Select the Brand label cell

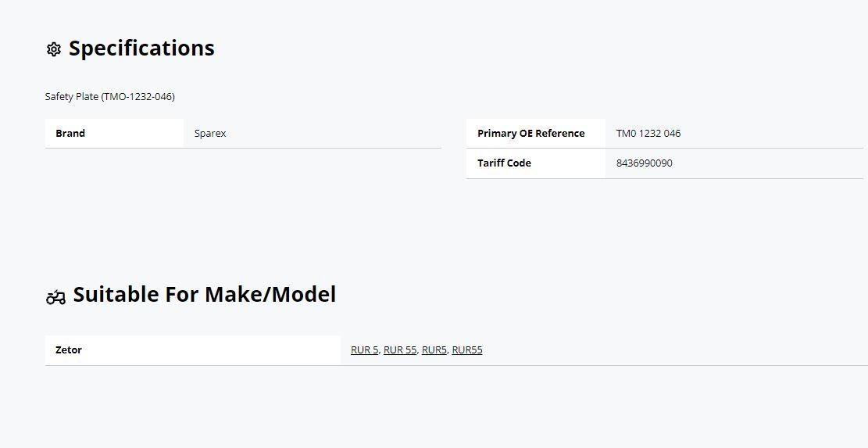pos(114,134)
